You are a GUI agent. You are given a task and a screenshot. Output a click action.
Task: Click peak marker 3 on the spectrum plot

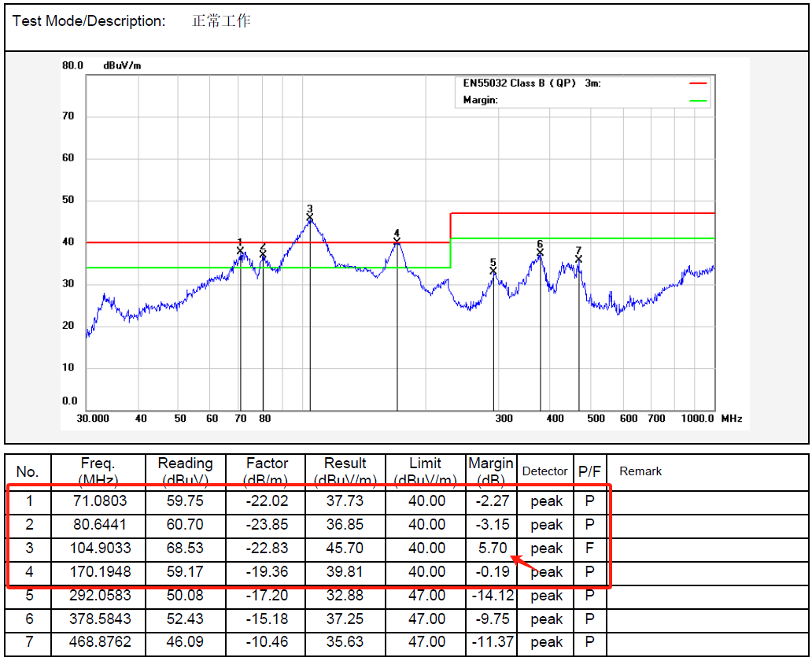(x=310, y=217)
